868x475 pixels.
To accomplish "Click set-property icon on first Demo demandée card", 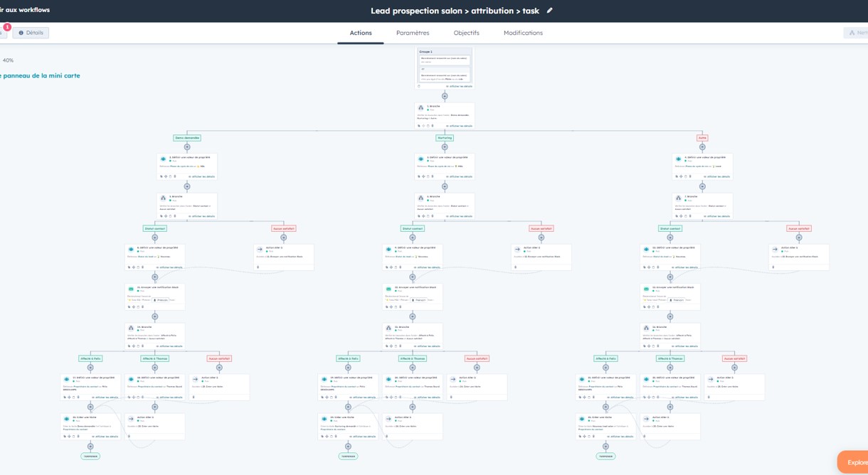I will point(163,159).
